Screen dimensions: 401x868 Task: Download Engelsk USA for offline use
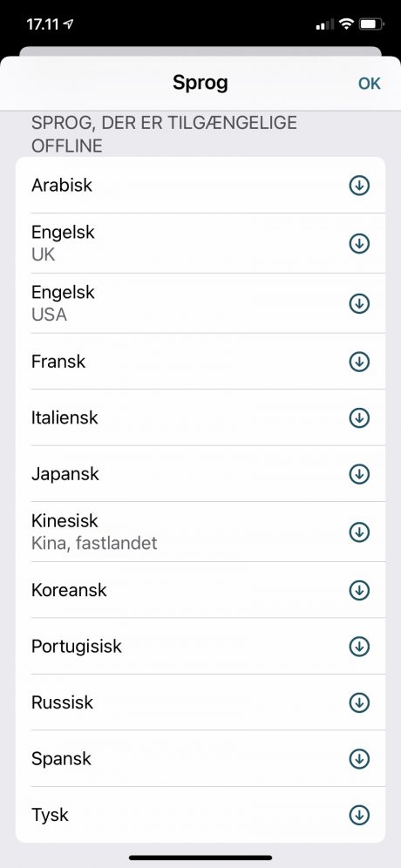(359, 303)
